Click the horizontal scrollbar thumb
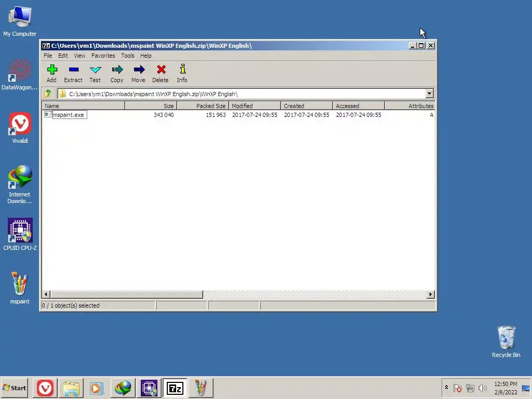Viewport: 532px width, 399px height. [x=127, y=294]
